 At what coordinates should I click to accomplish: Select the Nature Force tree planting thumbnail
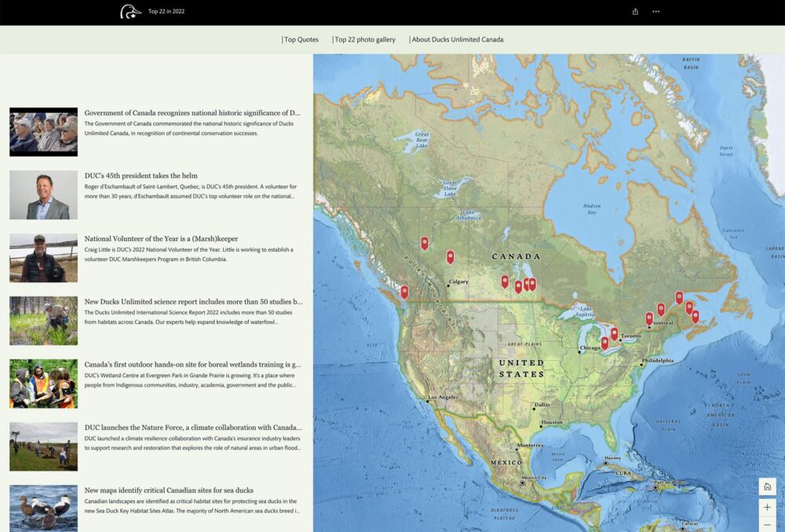[43, 446]
